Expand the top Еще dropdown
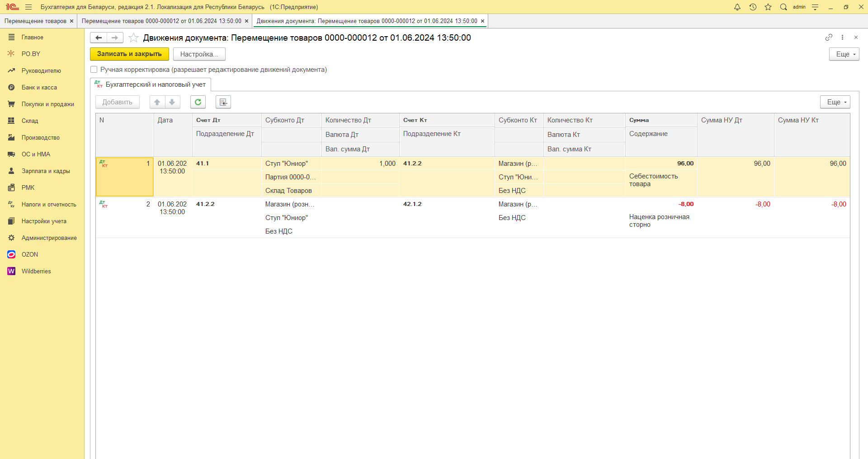 coord(844,54)
